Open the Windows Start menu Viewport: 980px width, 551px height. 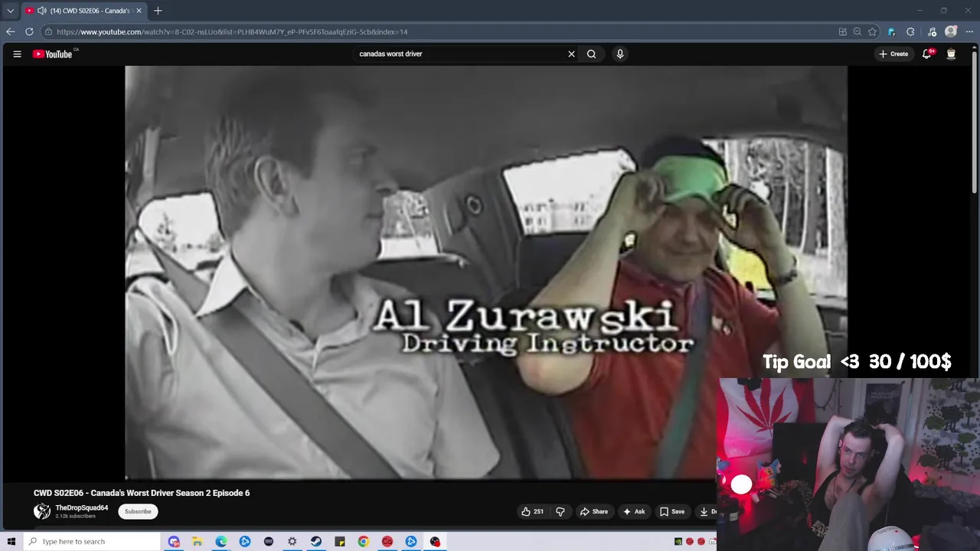(11, 541)
